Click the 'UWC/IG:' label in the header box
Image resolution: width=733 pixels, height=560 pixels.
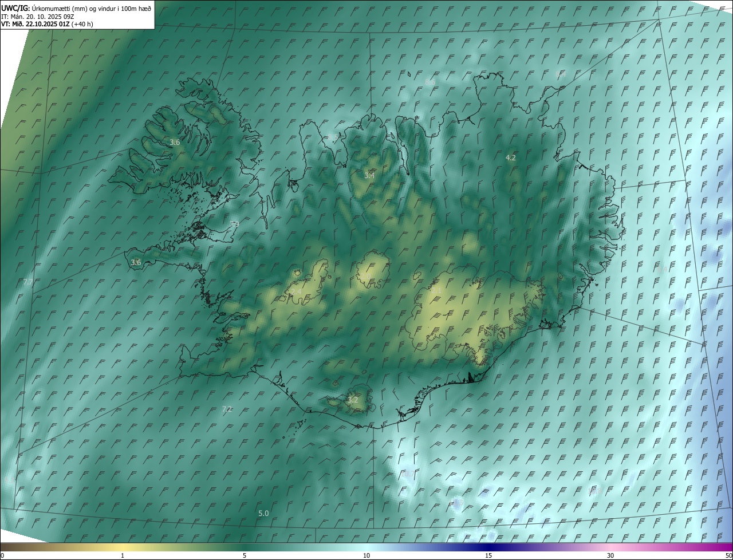(x=15, y=9)
